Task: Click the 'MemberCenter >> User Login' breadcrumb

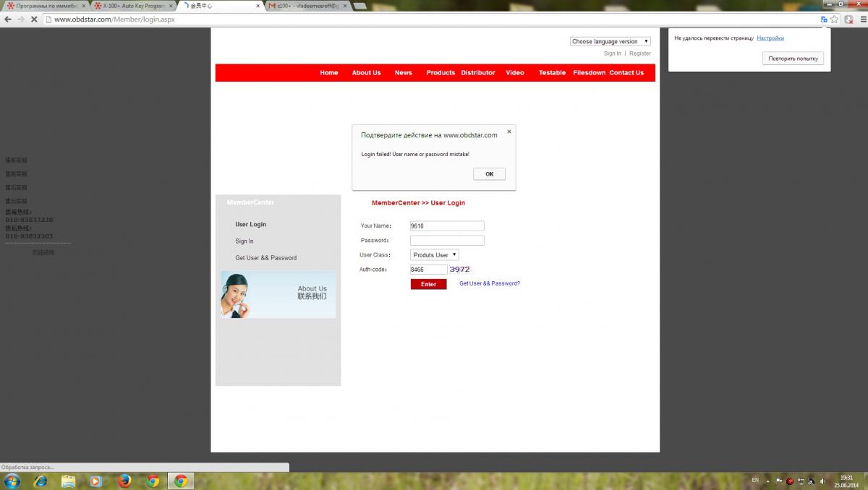Action: pyautogui.click(x=418, y=203)
